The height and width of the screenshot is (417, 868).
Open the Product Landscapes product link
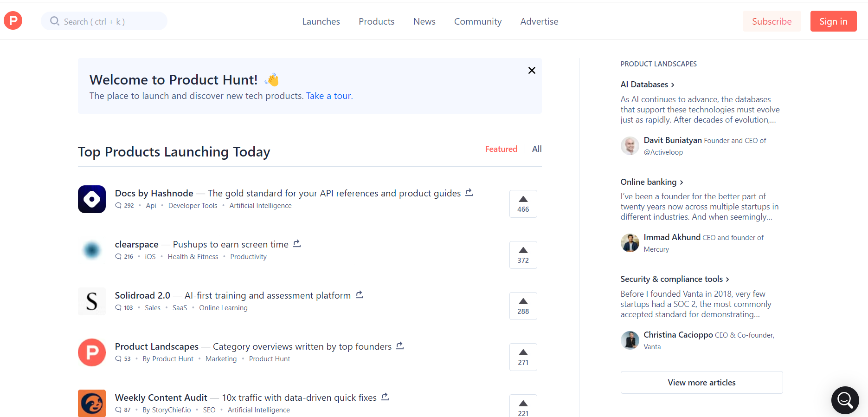click(157, 346)
